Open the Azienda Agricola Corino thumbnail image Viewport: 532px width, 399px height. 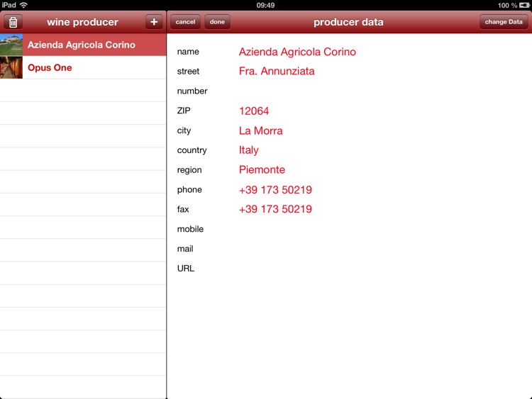coord(11,45)
